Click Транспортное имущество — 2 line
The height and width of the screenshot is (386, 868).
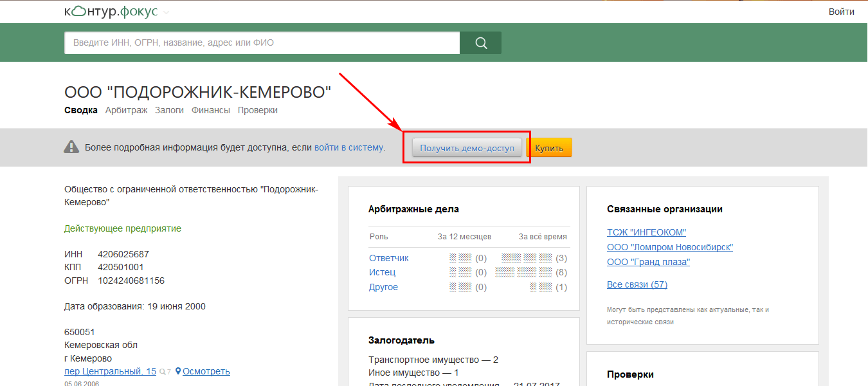pyautogui.click(x=433, y=360)
